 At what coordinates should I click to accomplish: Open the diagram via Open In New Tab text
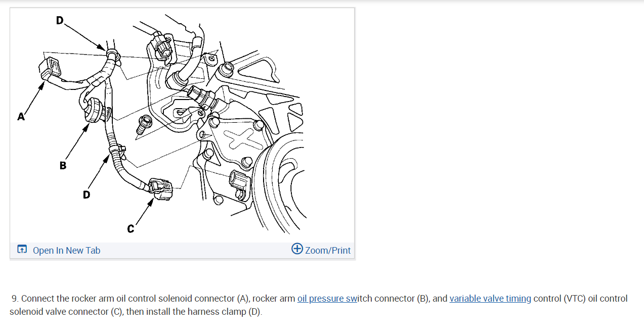(x=67, y=250)
